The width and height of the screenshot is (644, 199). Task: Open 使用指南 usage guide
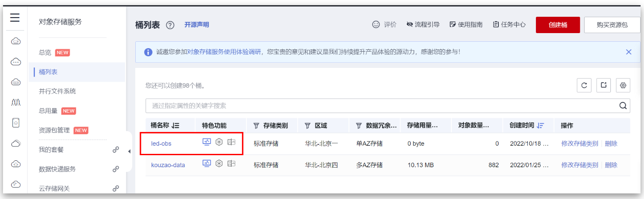coord(466,24)
